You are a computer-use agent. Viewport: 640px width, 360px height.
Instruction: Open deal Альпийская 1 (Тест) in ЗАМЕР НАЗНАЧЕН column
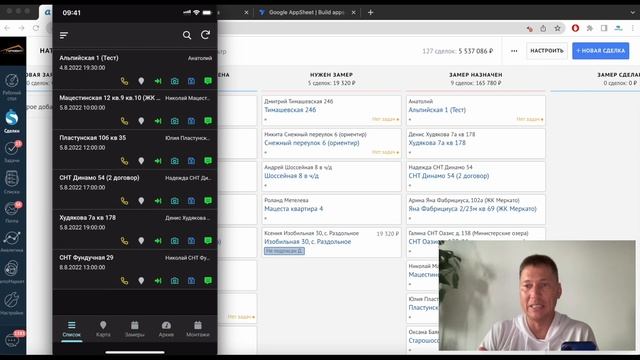click(437, 110)
